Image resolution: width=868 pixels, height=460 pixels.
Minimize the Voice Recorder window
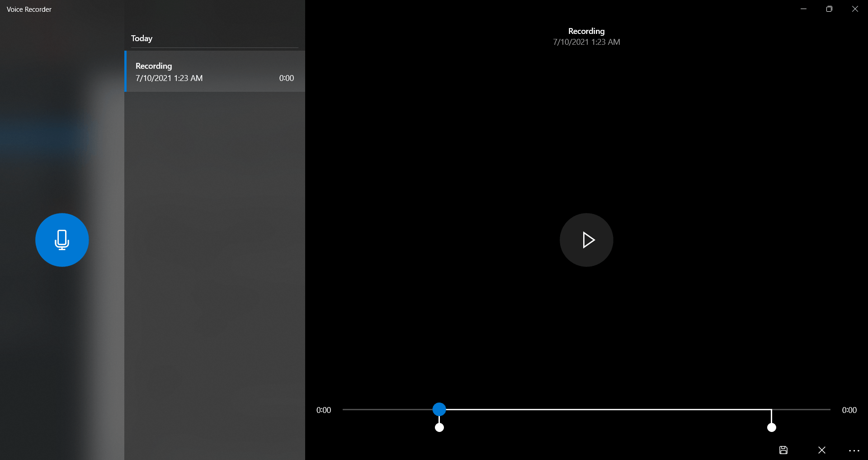coord(803,9)
